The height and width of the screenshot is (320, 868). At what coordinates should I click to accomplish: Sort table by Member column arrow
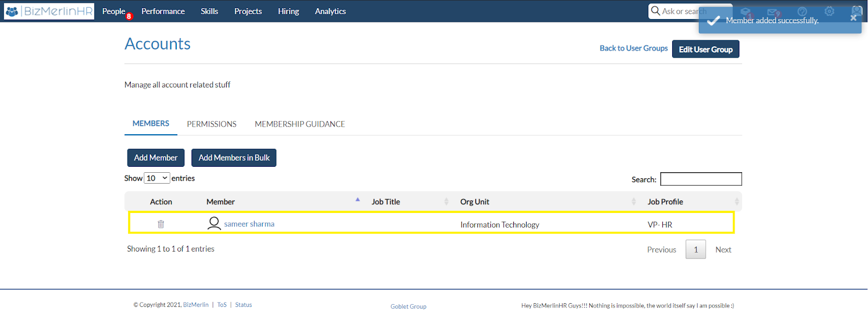358,200
